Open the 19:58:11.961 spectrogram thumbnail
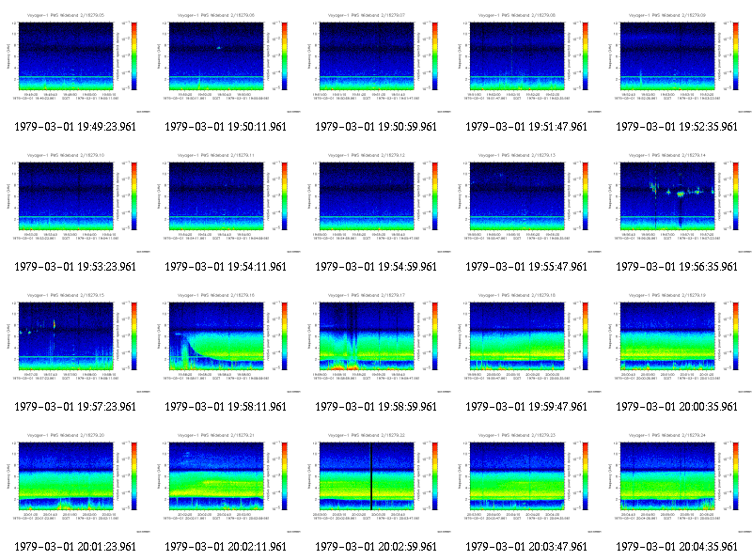 pyautogui.click(x=226, y=340)
